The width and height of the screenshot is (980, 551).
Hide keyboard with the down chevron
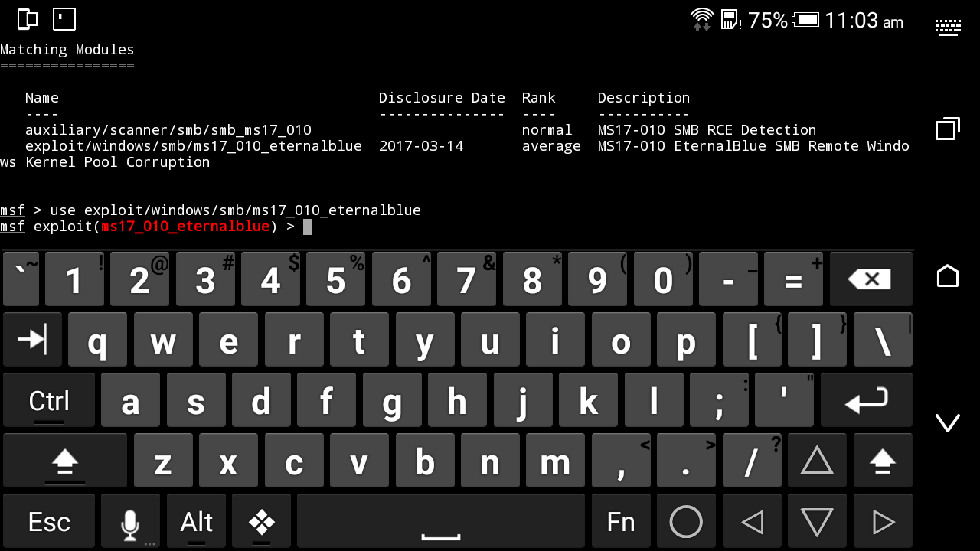[x=948, y=422]
